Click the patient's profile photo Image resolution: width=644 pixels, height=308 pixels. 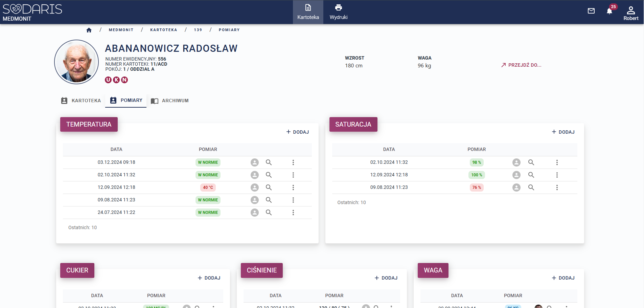tap(76, 62)
